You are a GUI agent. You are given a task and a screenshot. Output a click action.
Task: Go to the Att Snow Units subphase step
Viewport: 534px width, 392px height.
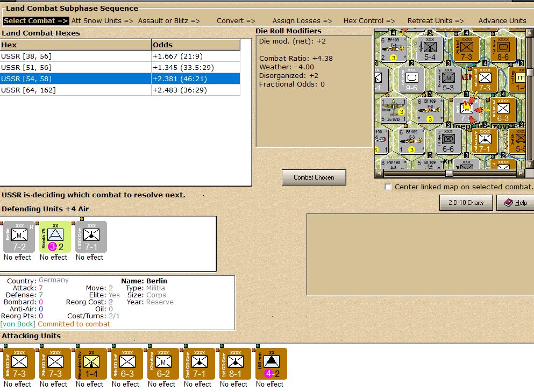[102, 21]
